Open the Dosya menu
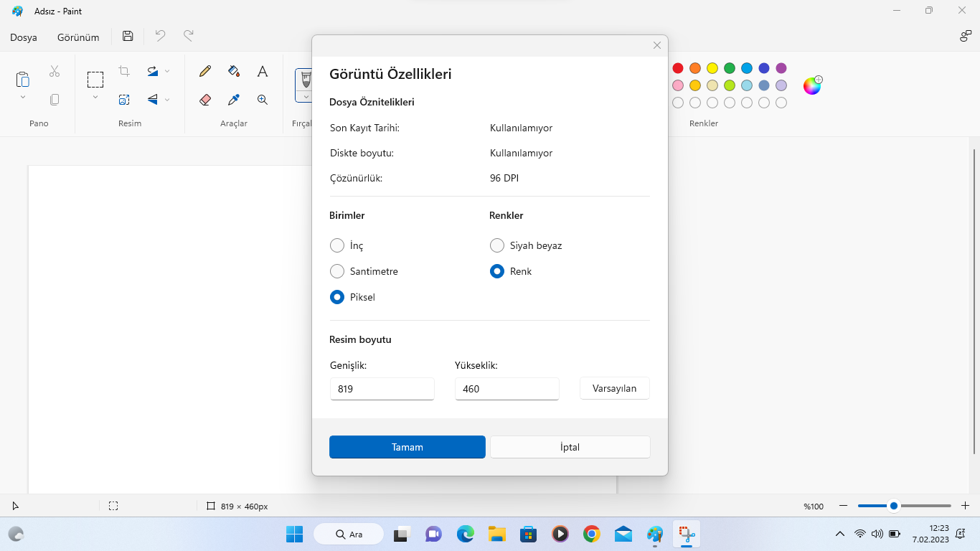Screen dimensions: 980x551 coord(24,37)
